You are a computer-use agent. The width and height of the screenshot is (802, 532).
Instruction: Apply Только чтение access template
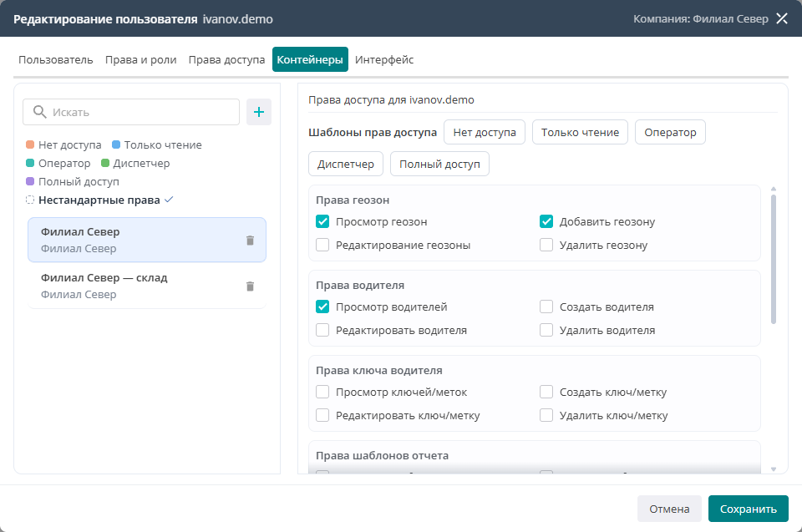tap(580, 133)
